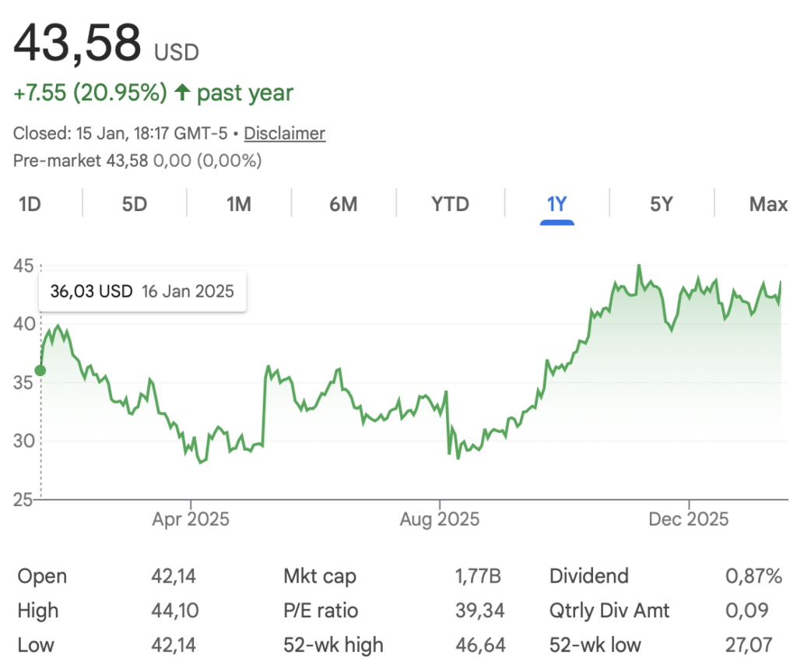Image resolution: width=797 pixels, height=672 pixels.
Task: Open the Disclaimer link
Action: [x=284, y=133]
